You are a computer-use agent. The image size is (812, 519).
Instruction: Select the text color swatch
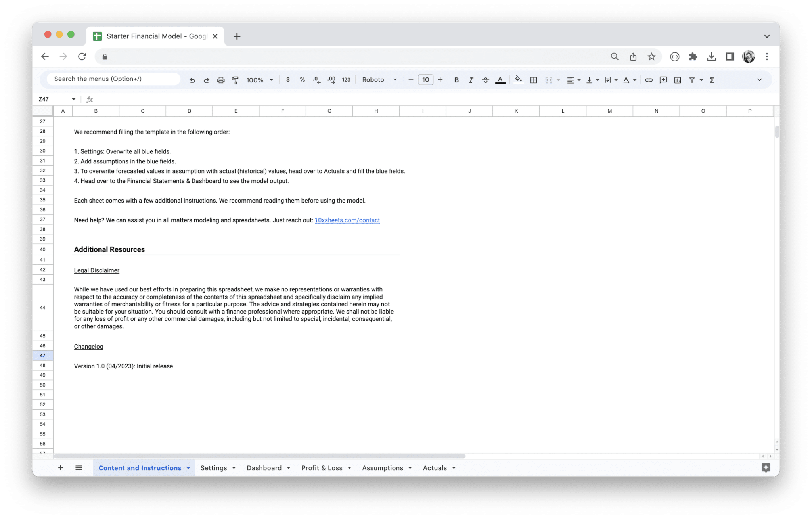[x=500, y=80]
